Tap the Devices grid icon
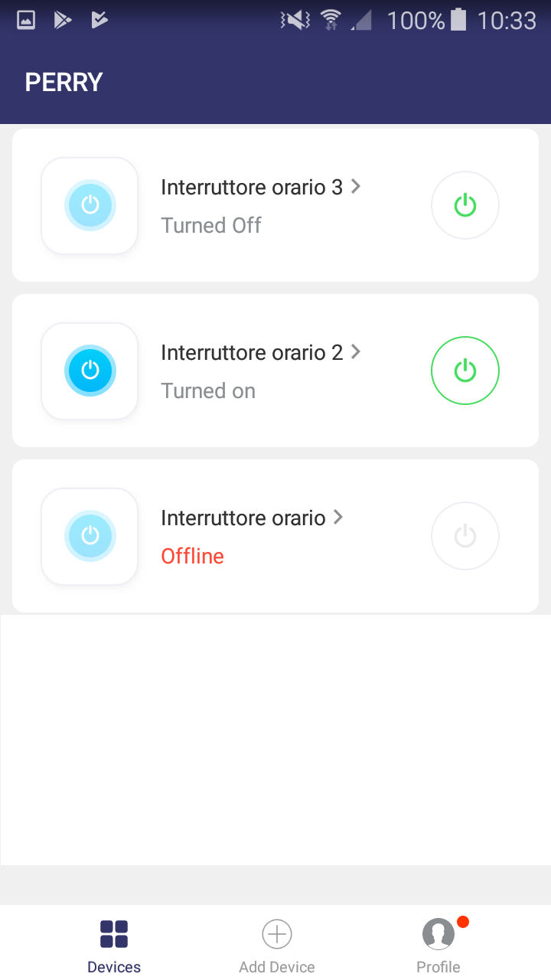The width and height of the screenshot is (551, 980). [114, 934]
